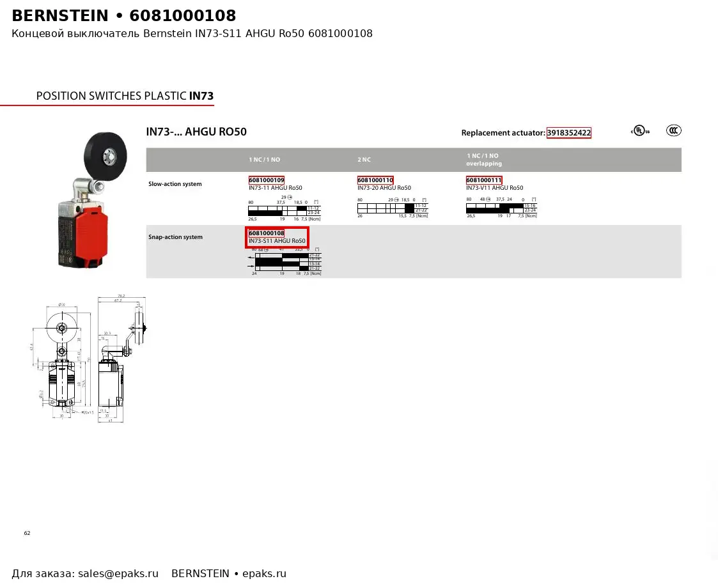This screenshot has height=588, width=718.
Task: Open part number 6081000109 link
Action: 267,180
